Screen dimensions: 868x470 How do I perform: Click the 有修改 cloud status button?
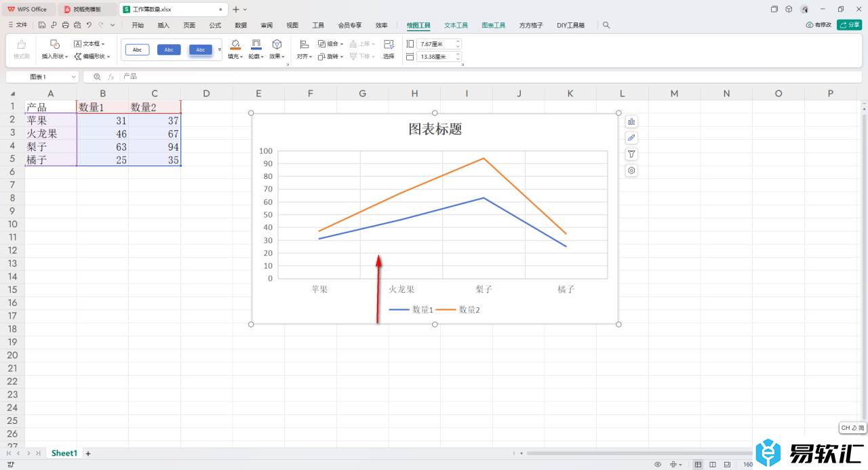point(818,24)
